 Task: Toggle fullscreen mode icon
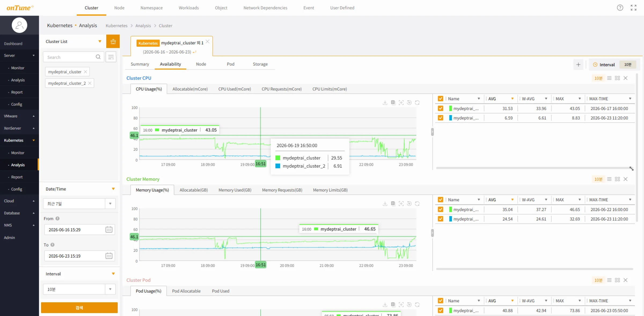coord(634,8)
